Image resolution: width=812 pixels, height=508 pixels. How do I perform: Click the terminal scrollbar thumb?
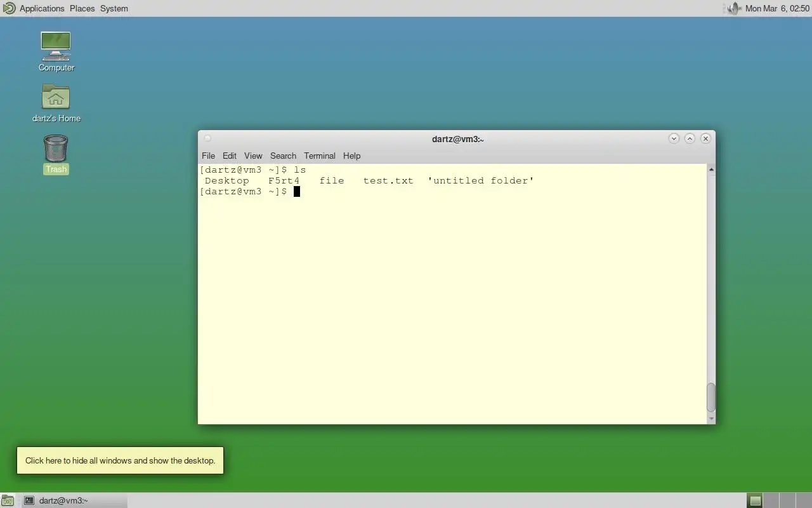[x=711, y=398]
